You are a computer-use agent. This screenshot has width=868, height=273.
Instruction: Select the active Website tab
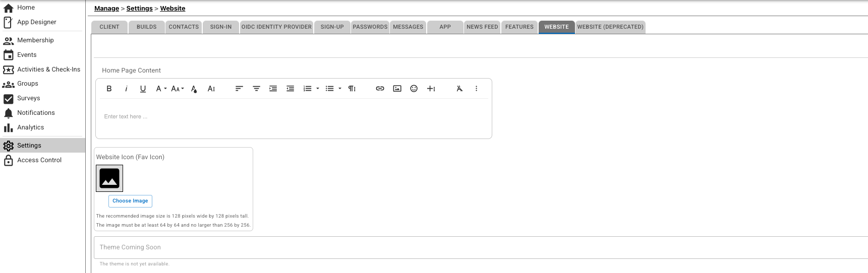(556, 27)
